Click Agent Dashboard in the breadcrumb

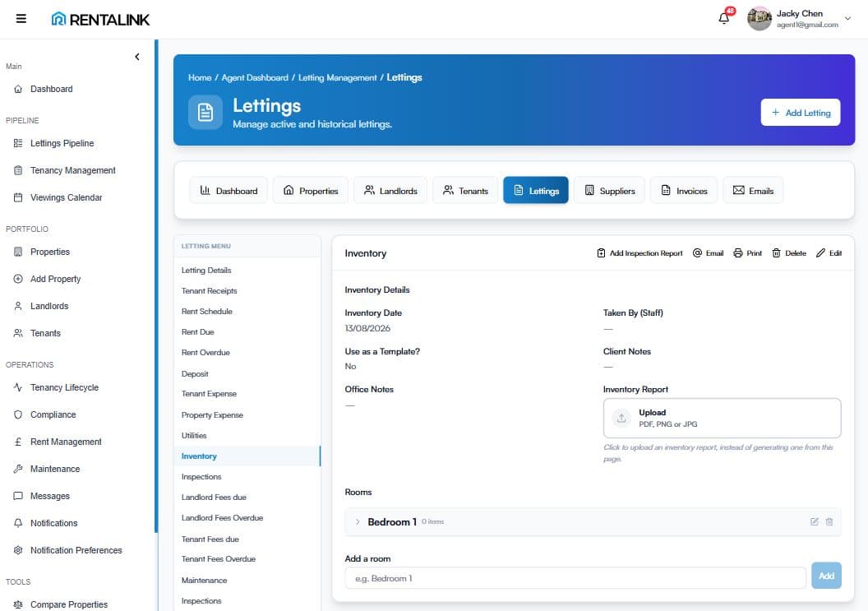[x=255, y=77]
